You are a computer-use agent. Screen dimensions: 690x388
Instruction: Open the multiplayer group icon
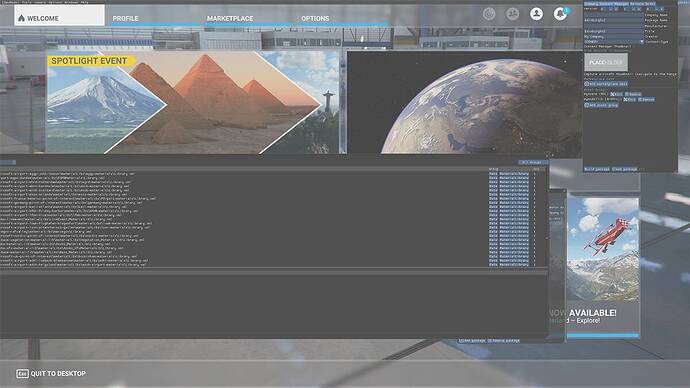(512, 14)
